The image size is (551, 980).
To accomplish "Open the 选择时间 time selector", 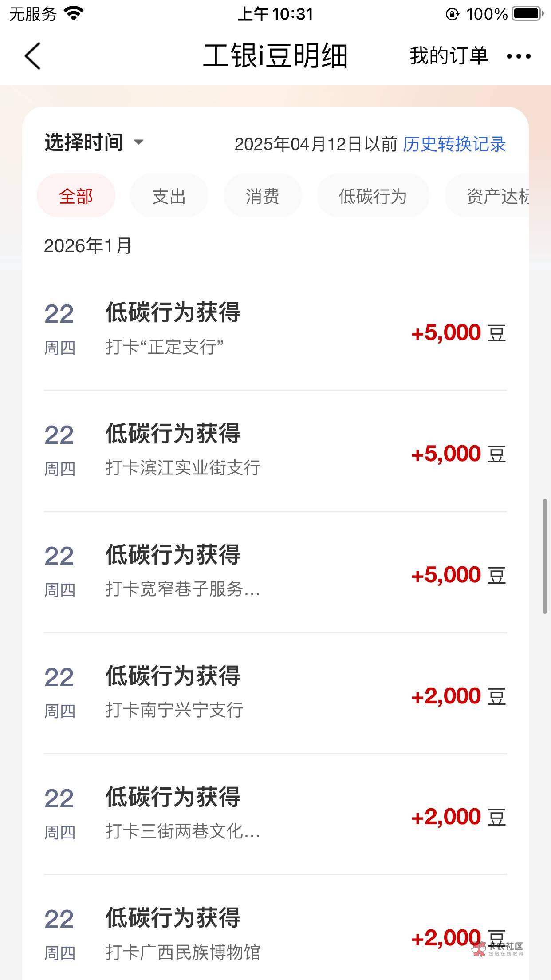I will pos(84,142).
